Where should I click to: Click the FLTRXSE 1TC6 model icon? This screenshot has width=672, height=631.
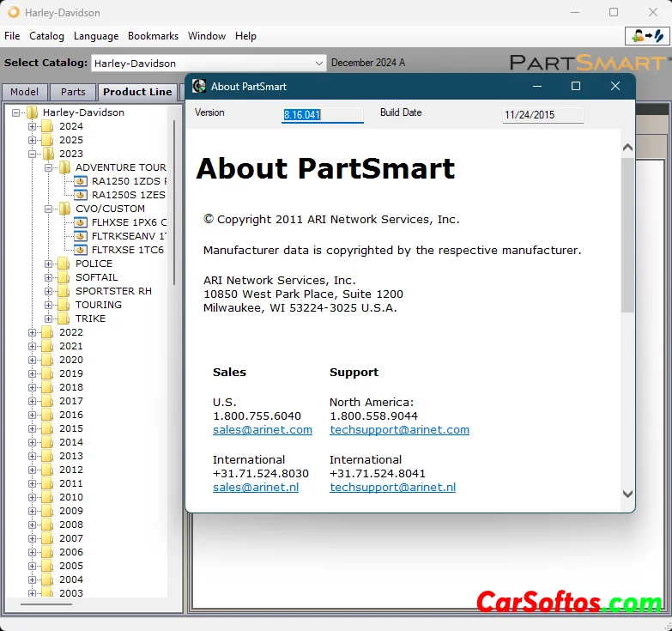click(81, 250)
